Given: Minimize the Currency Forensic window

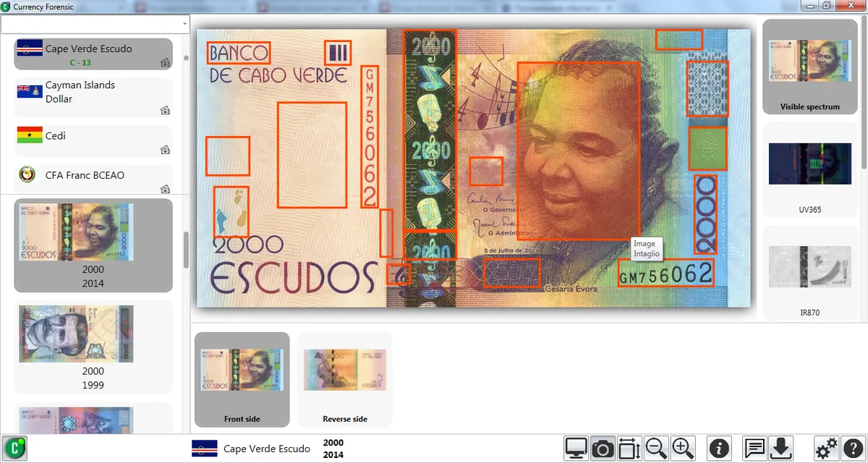Looking at the screenshot, I should 809,6.
